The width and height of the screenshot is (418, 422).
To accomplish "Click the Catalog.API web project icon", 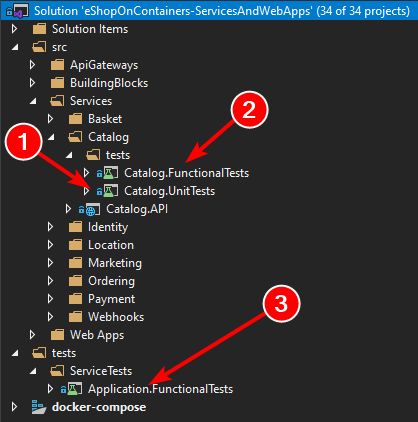I will 92,209.
